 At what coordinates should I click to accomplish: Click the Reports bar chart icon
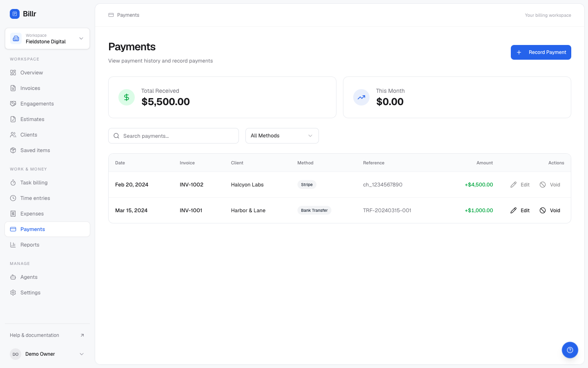(x=13, y=245)
